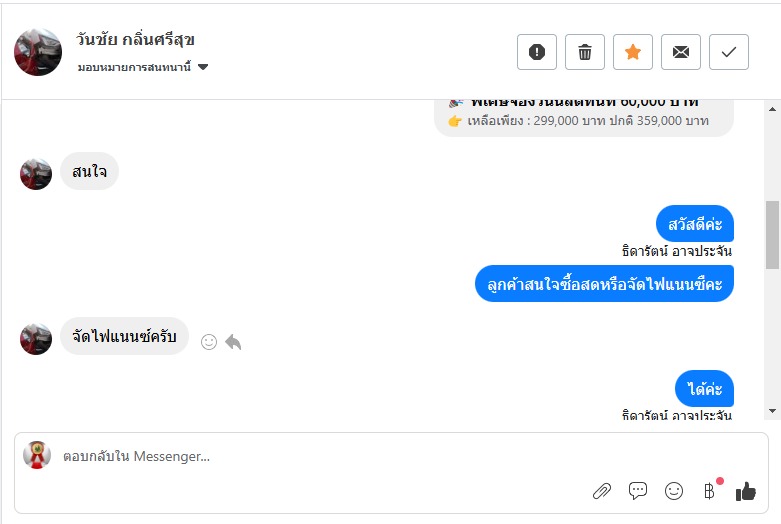The image size is (781, 524).
Task: Open วันชัย กลิ่นศรีสุข profile name
Action: (135, 40)
